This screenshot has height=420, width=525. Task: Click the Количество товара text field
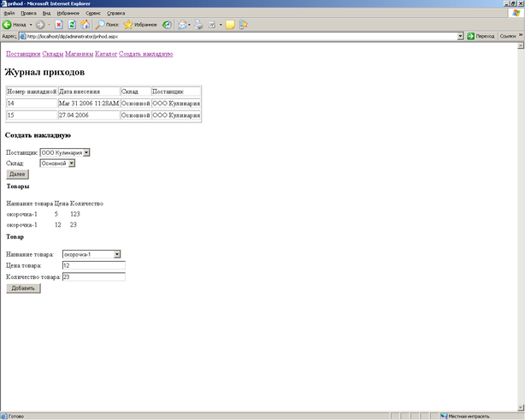(x=94, y=276)
